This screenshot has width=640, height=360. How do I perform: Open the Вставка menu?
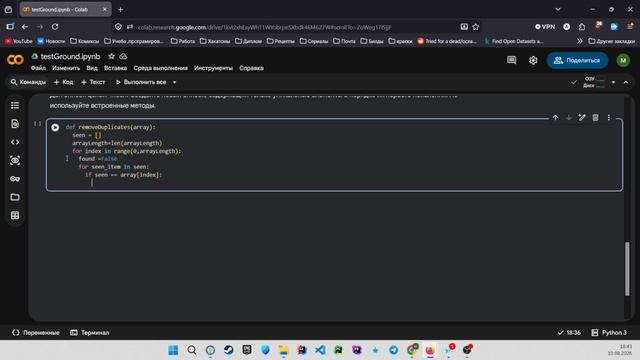pos(115,68)
